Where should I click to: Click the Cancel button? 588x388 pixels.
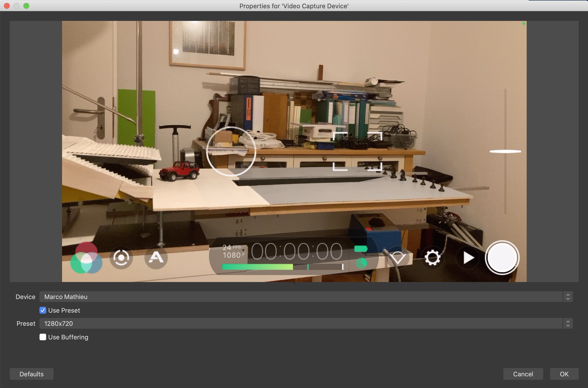coord(523,374)
